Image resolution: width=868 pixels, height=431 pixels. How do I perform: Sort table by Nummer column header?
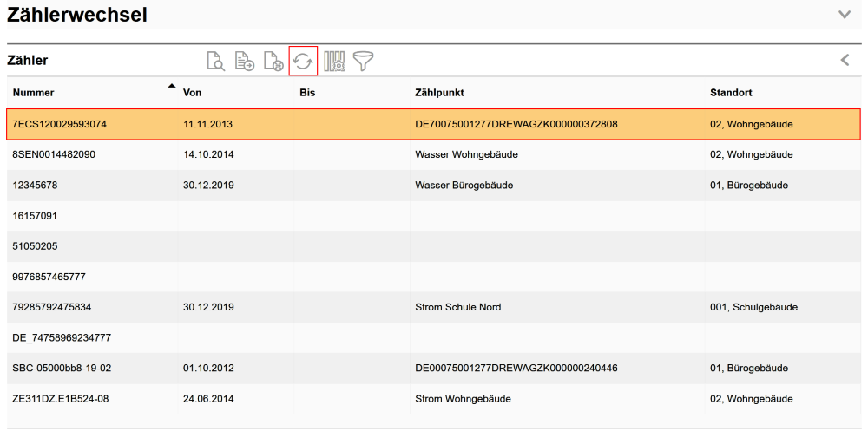coord(34,93)
